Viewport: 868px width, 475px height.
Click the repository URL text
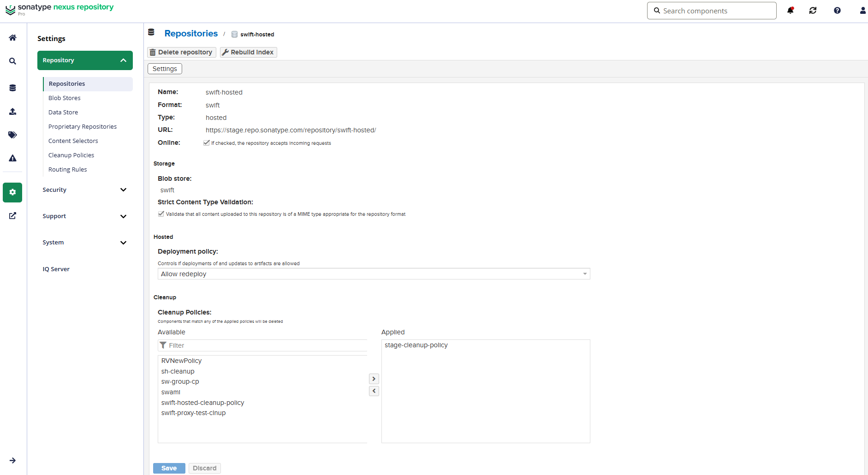(x=291, y=130)
